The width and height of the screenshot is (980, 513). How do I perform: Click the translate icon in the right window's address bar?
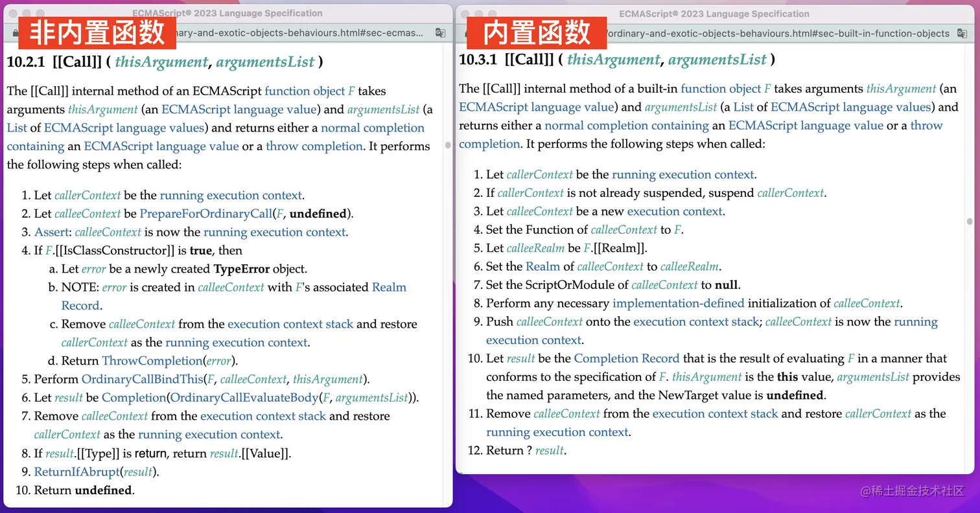pyautogui.click(x=963, y=33)
